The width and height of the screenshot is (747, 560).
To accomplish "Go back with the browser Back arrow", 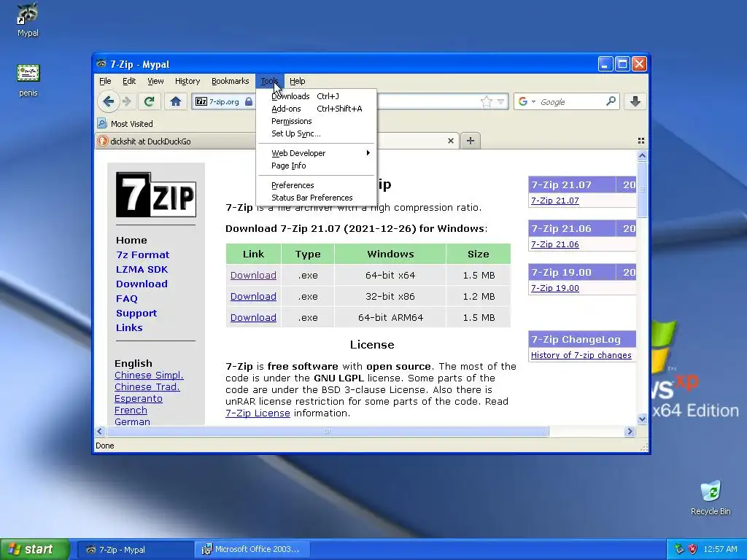I will click(x=108, y=101).
